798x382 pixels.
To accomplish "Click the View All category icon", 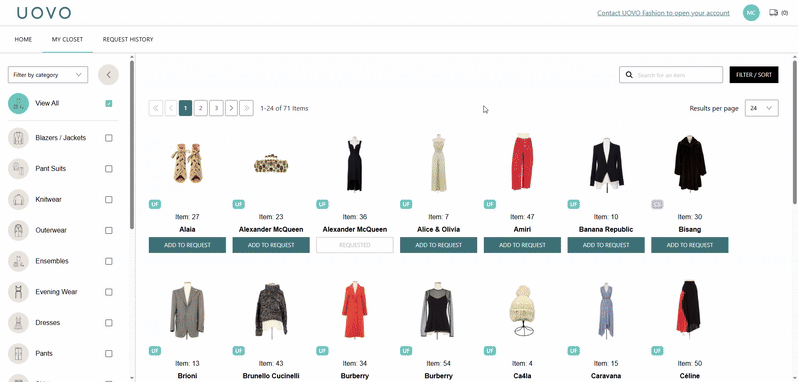I will pyautogui.click(x=18, y=103).
